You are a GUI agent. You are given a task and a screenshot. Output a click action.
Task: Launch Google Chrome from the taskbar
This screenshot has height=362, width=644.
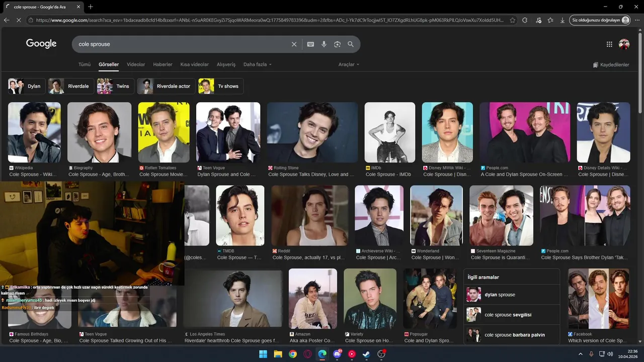point(293,354)
